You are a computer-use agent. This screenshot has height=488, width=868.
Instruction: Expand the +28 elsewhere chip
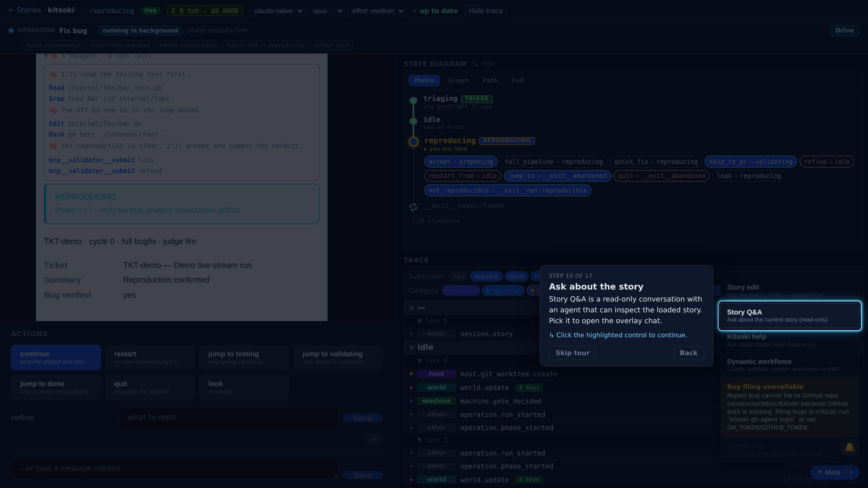[436, 221]
